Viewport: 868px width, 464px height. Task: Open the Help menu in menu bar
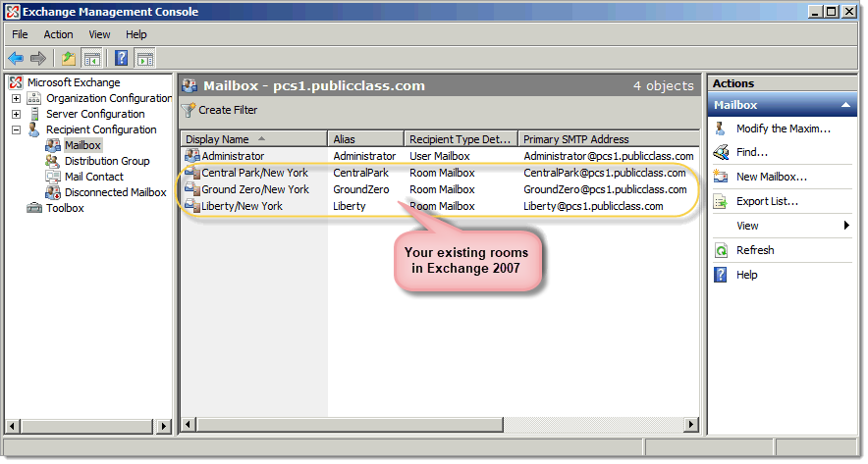tap(136, 34)
